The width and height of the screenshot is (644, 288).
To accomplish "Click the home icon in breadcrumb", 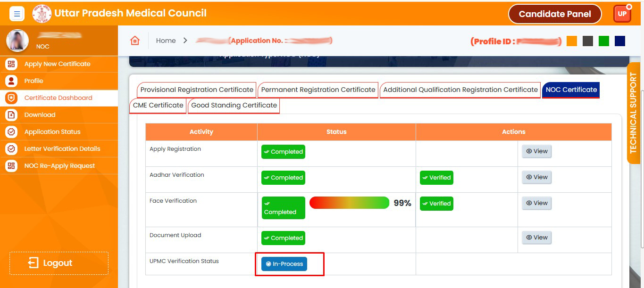I will tap(135, 41).
